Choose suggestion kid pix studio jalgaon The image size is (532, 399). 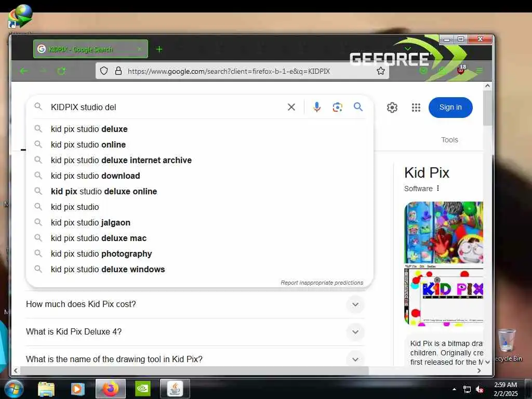[199, 222]
